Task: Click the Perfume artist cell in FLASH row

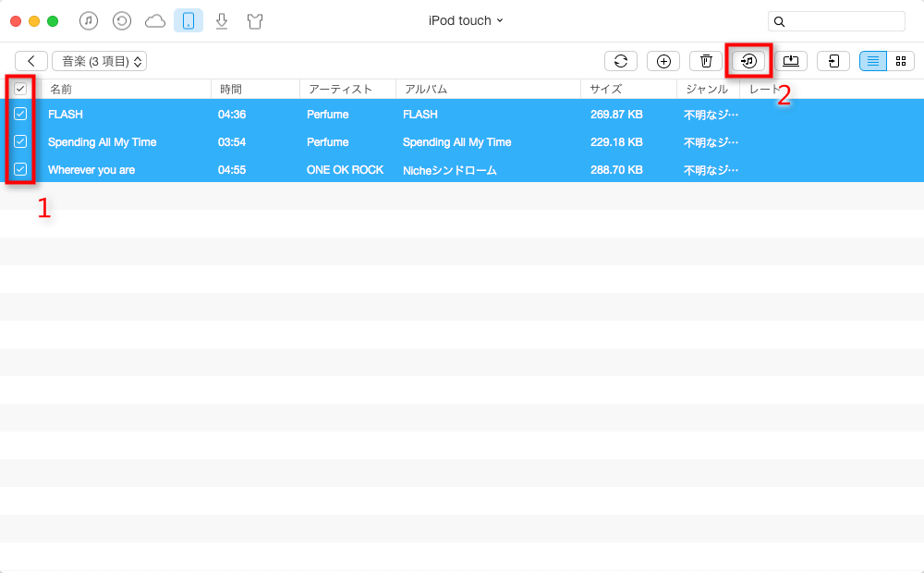Action: tap(328, 115)
